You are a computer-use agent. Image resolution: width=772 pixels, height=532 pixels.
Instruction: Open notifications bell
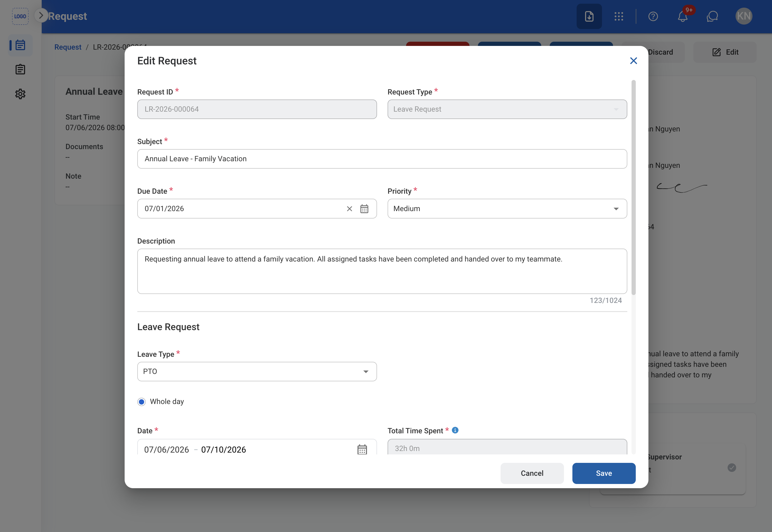(682, 16)
